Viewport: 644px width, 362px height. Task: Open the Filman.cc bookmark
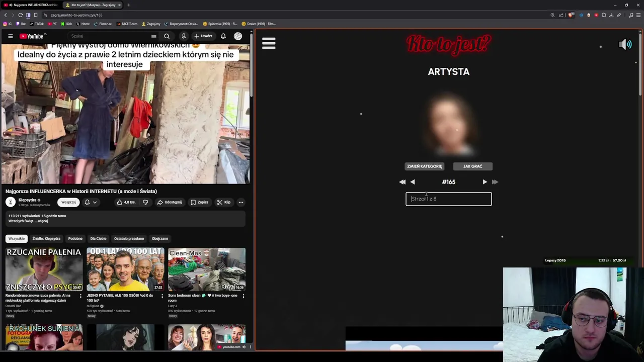pos(103,24)
